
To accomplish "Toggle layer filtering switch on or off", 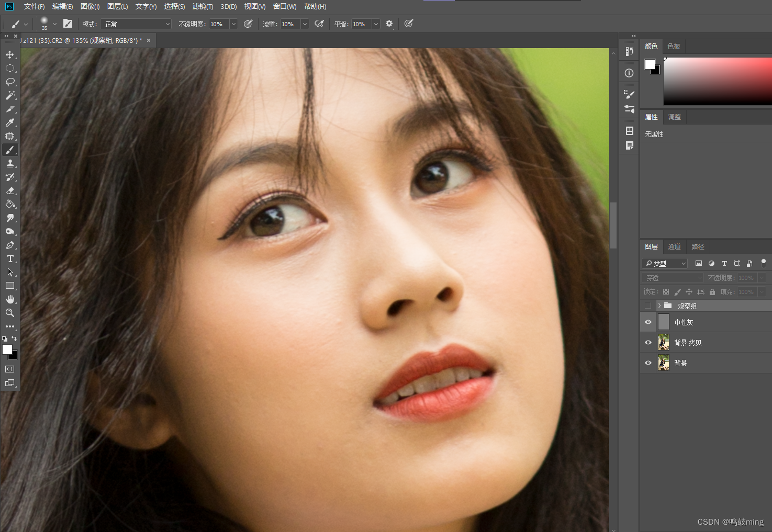I will coord(764,263).
